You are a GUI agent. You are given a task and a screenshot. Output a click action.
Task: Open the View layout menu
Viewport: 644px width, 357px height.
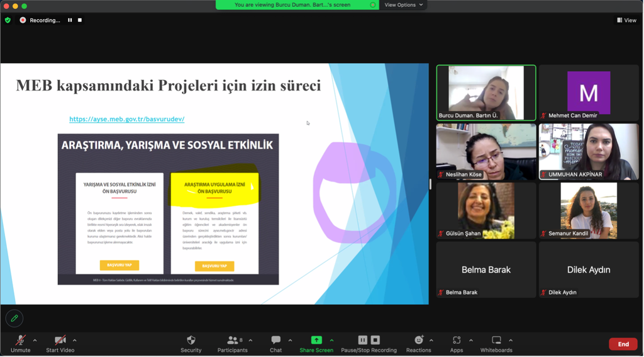point(626,20)
